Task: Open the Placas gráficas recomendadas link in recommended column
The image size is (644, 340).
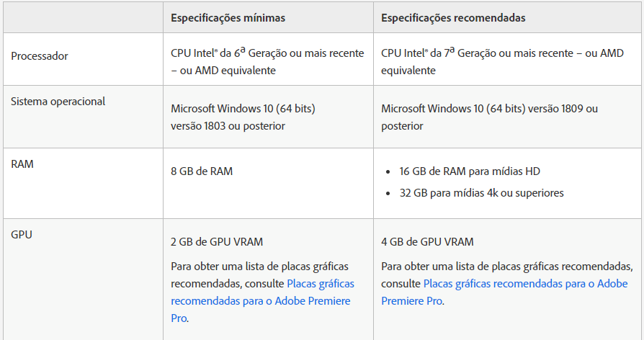Action: [504, 292]
